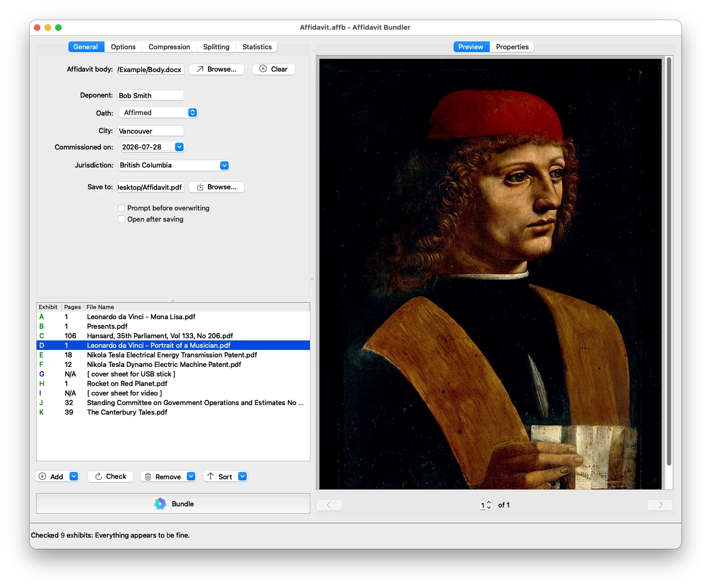Select the Standing Committee on Government Operations row
Image resolution: width=711 pixels, height=588 pixels.
[173, 402]
